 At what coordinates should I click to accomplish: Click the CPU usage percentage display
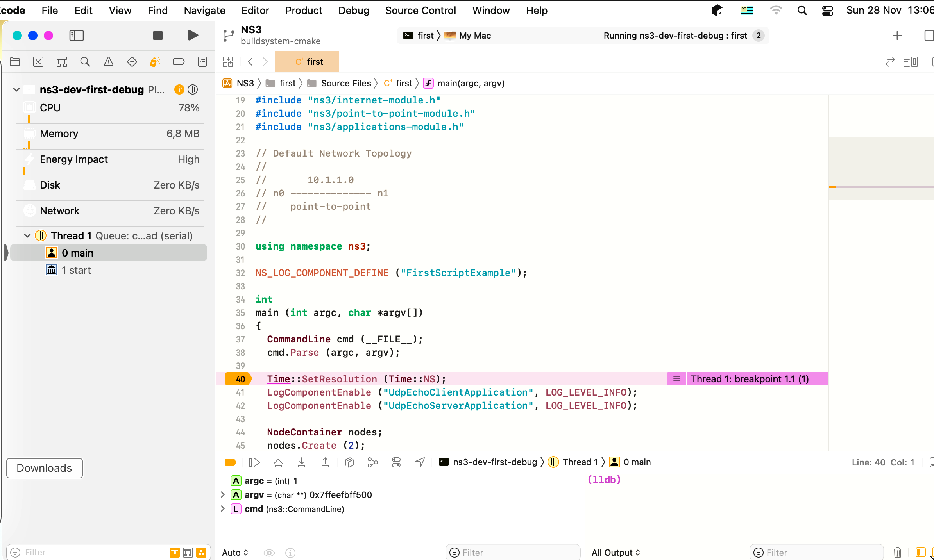coord(188,107)
